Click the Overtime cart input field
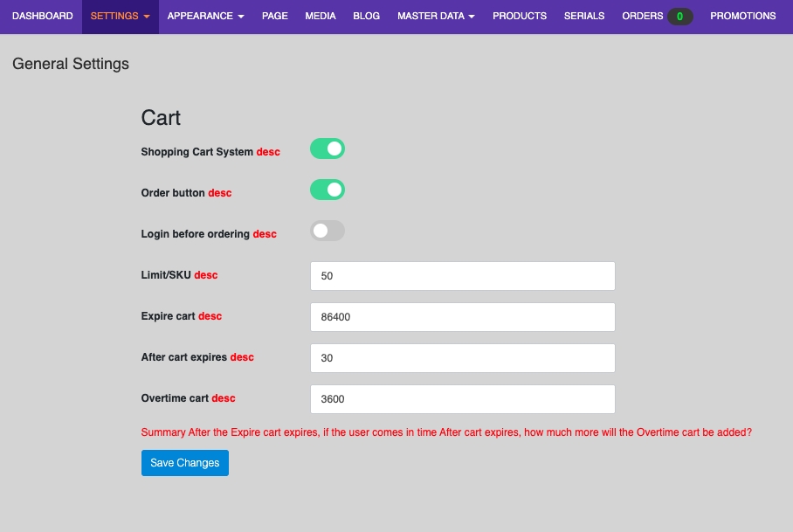793x532 pixels. pyautogui.click(x=462, y=399)
